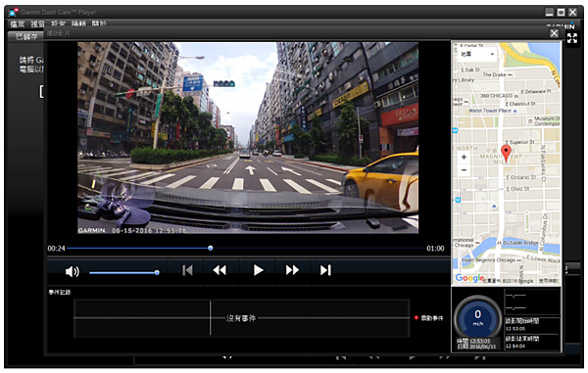Open the map type dropdown

click(x=477, y=54)
